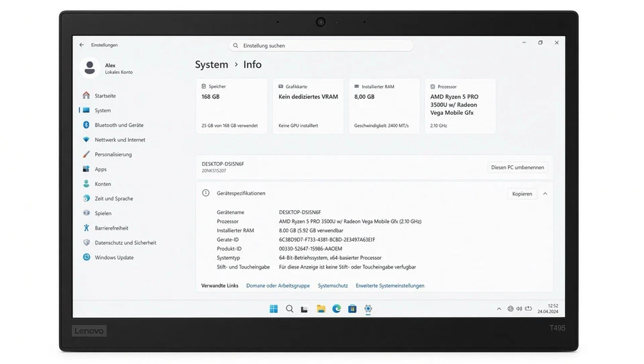
Task: Open Erweiterte Systemeinstellungen link
Action: [x=390, y=285]
